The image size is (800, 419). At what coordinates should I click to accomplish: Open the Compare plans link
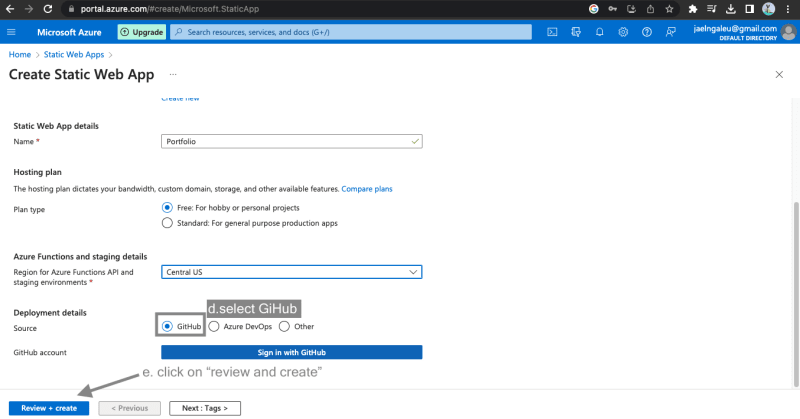(x=367, y=189)
